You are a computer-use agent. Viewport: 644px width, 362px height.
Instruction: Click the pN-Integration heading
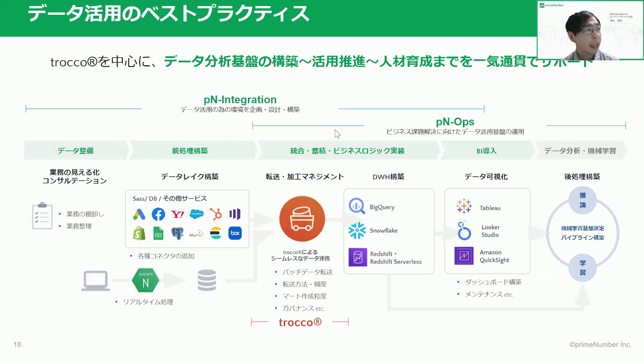240,99
